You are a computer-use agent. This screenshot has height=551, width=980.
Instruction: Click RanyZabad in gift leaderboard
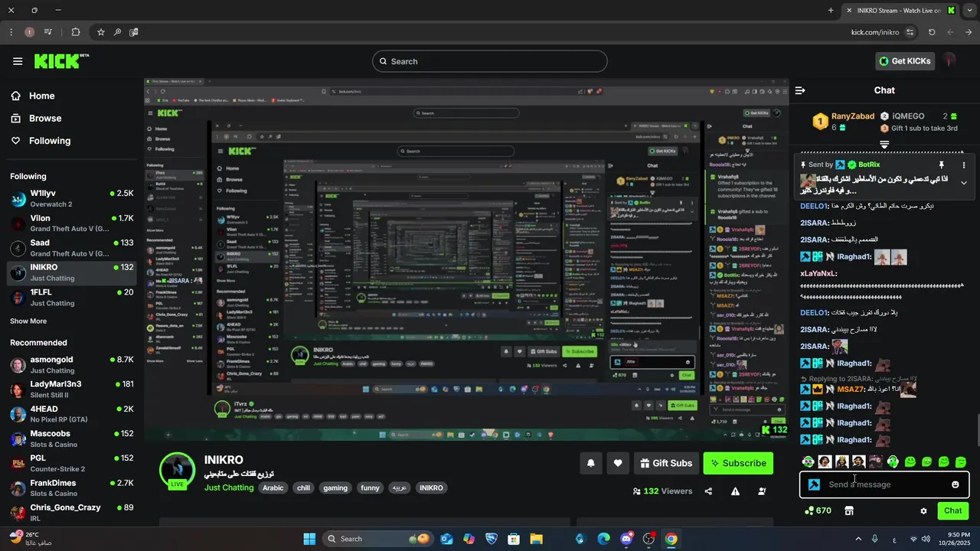click(x=852, y=116)
